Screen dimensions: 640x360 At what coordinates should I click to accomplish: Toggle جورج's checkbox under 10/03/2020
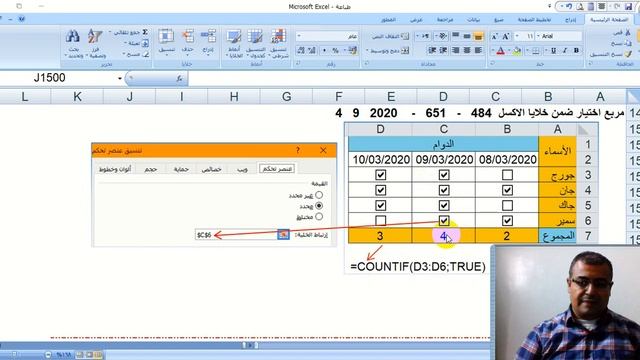click(380, 175)
